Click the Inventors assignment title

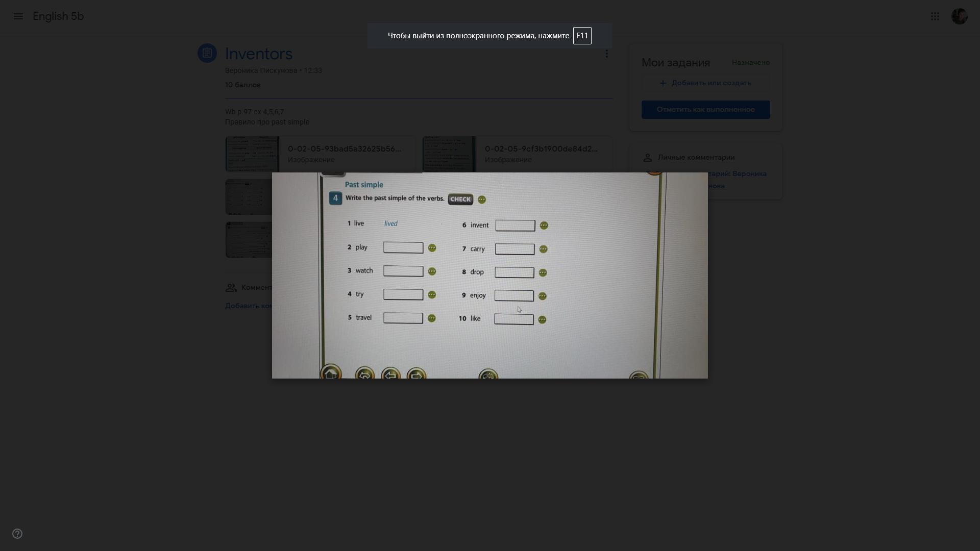(259, 54)
